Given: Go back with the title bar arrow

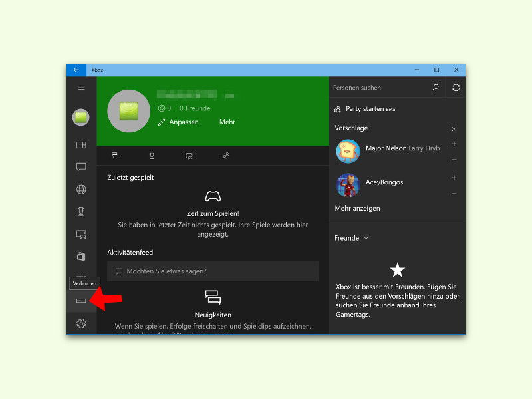Looking at the screenshot, I should click(76, 70).
